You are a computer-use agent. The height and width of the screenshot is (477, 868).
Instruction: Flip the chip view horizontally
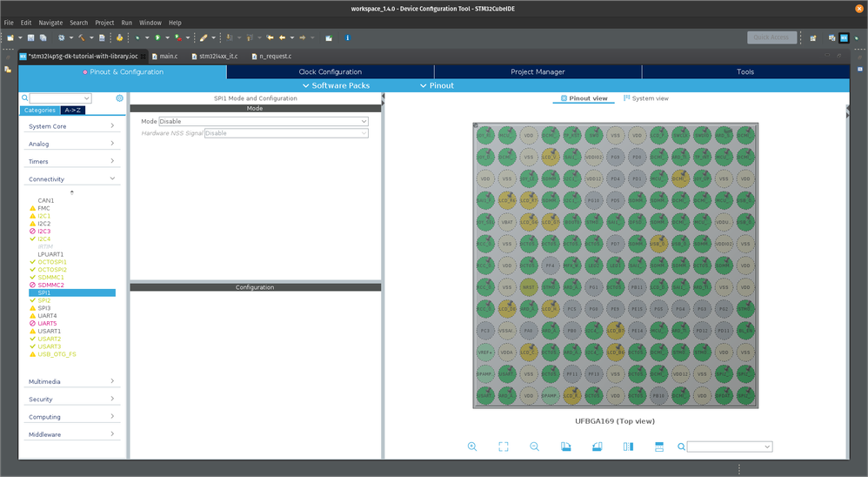pos(628,447)
